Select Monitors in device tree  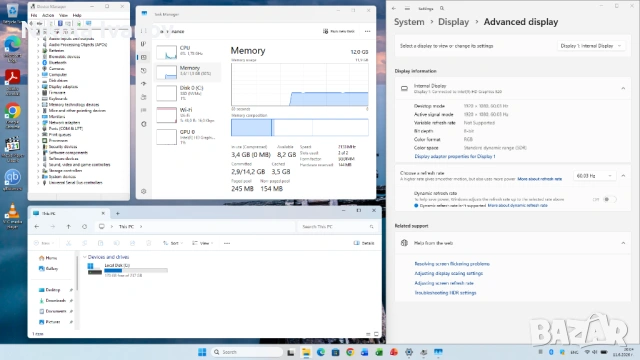tap(57, 116)
